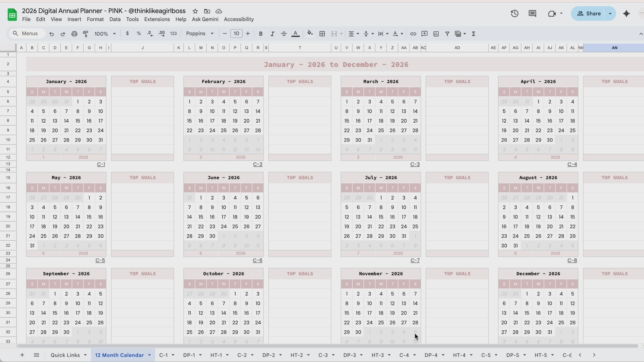
Task: Click the insert link icon
Action: point(413,34)
